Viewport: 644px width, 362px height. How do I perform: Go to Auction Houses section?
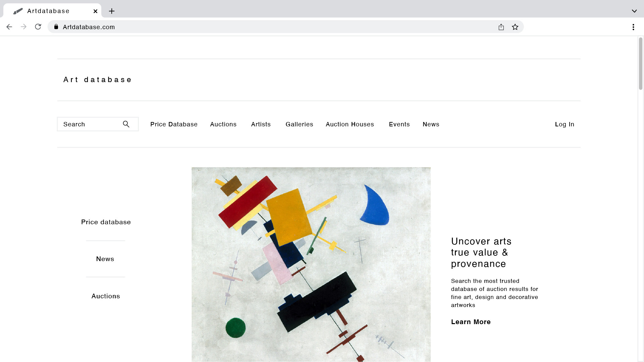350,124
